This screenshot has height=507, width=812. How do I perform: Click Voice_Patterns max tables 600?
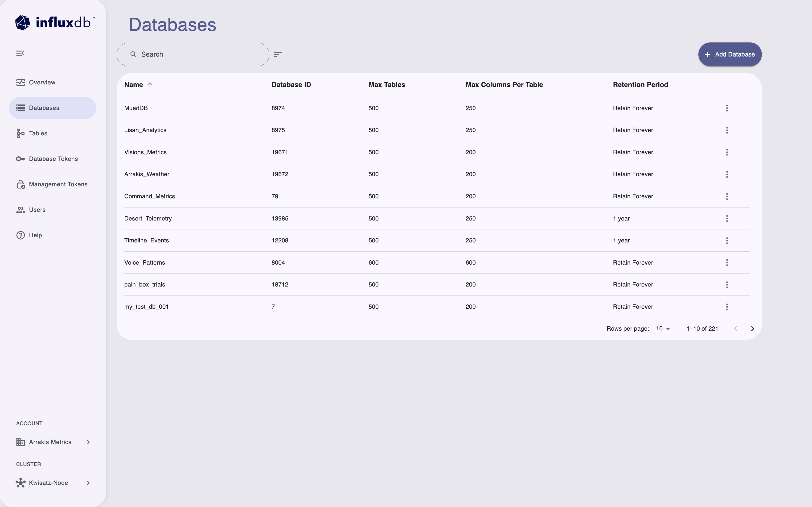373,262
